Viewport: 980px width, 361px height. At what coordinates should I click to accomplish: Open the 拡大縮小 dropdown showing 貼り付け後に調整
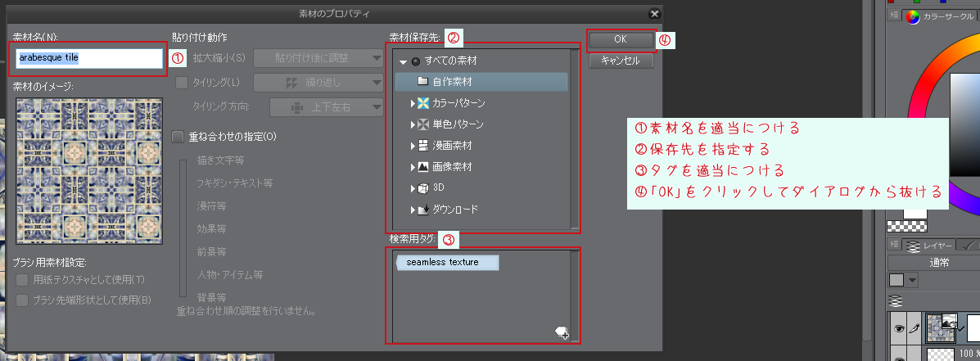click(x=318, y=58)
